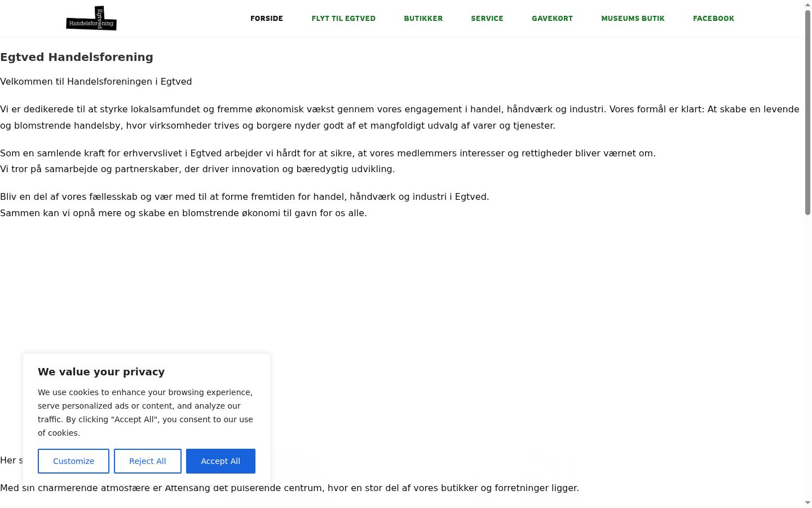Screen dimensions: 812x508
Task: Click the line starting 'Vi tror på samarbejde'
Action: (x=197, y=169)
